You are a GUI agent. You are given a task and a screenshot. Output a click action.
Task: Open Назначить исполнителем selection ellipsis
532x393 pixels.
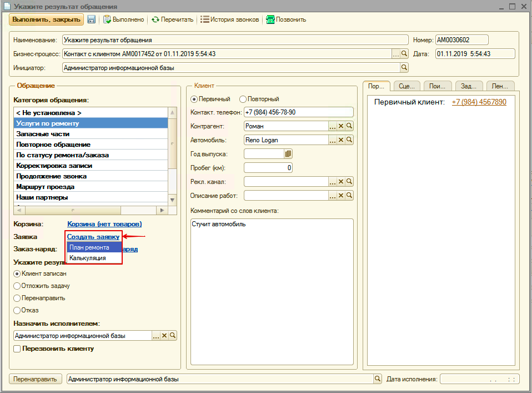click(x=156, y=336)
